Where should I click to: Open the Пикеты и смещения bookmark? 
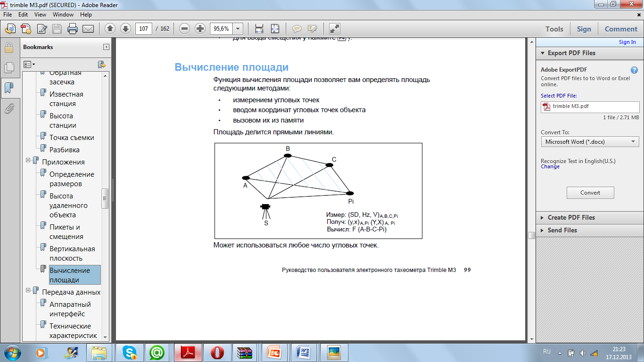click(x=66, y=232)
